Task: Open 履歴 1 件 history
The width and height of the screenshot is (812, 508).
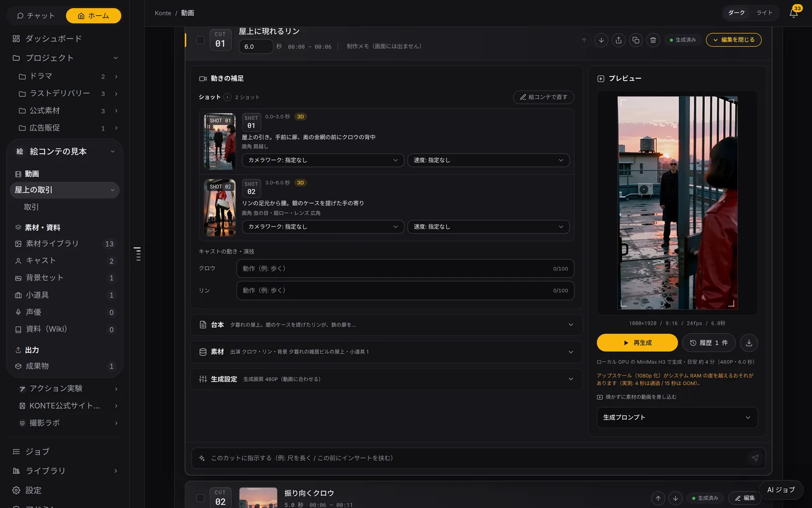Action: (709, 343)
